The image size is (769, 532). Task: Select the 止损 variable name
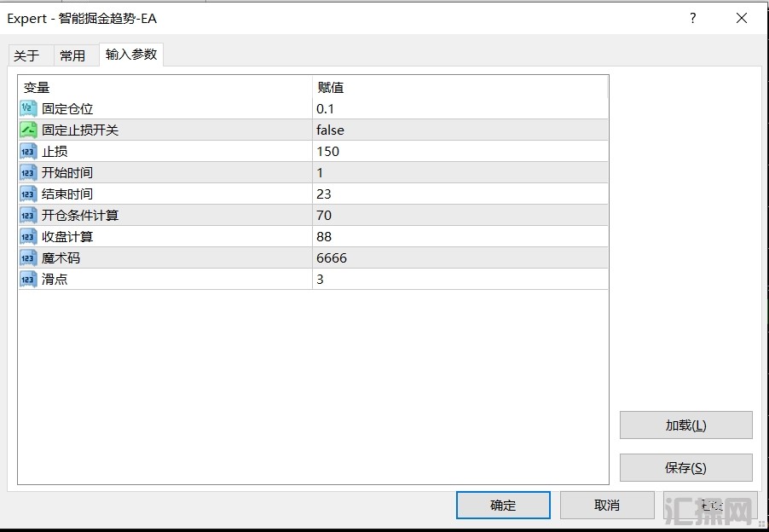point(55,152)
